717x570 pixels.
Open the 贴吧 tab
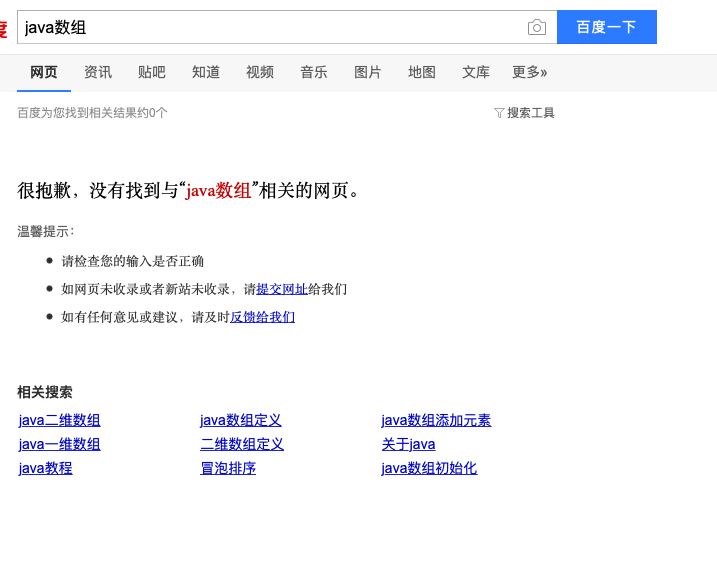pyautogui.click(x=152, y=72)
